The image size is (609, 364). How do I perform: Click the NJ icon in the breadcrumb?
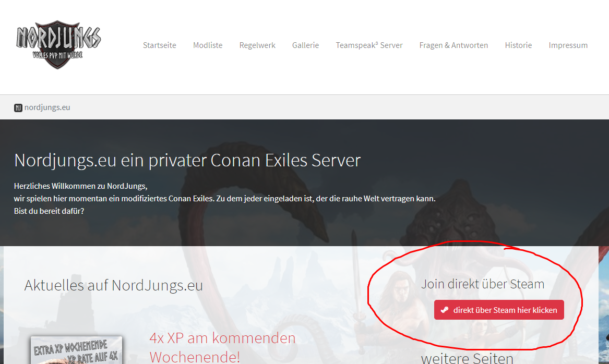18,108
